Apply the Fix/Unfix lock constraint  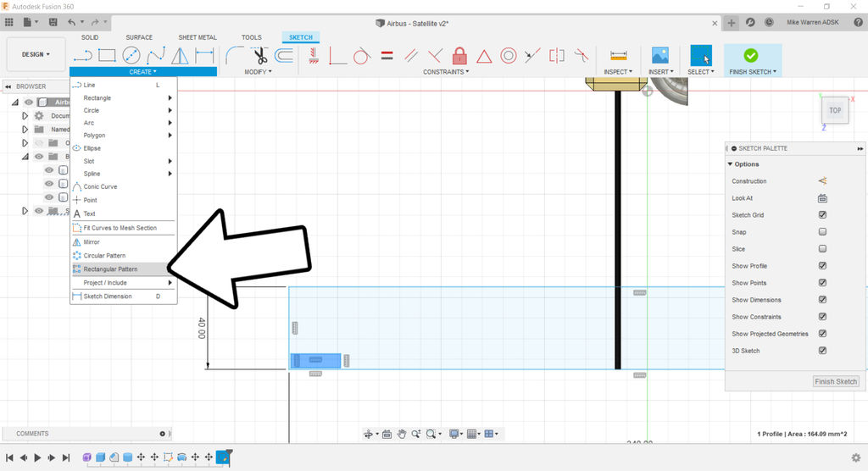pyautogui.click(x=459, y=55)
